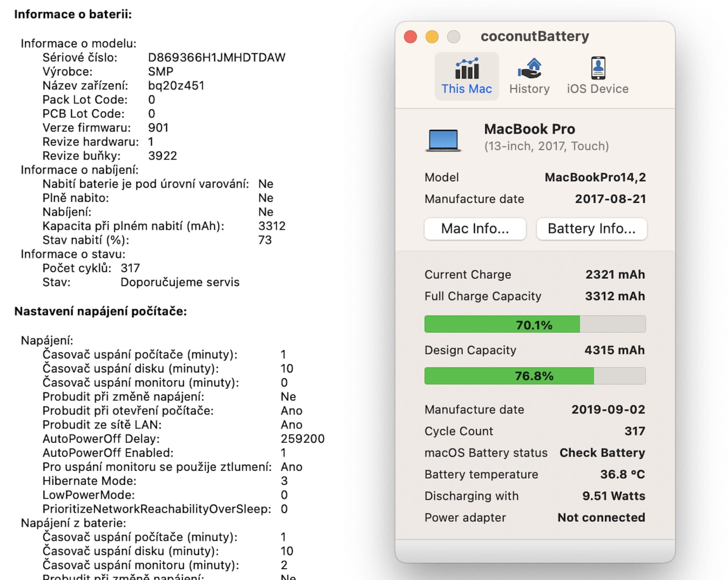Click the Cycle Count value 317
Image resolution: width=728 pixels, height=580 pixels.
click(634, 431)
